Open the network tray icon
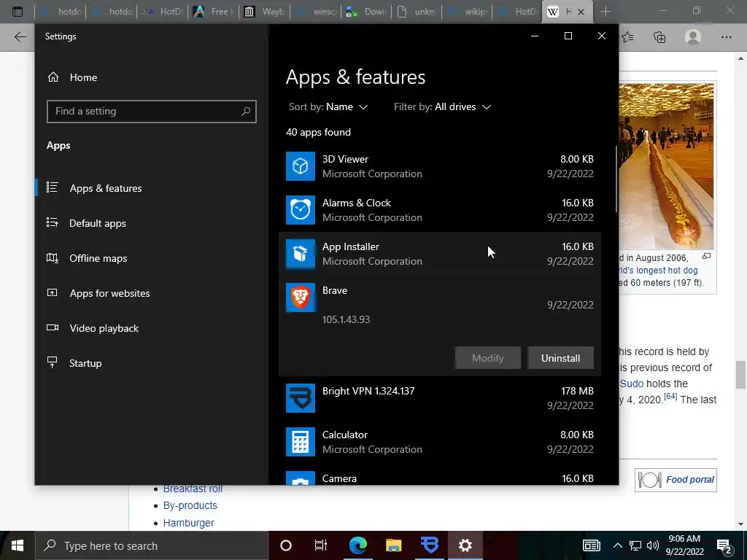Image resolution: width=747 pixels, height=560 pixels. coord(635,545)
